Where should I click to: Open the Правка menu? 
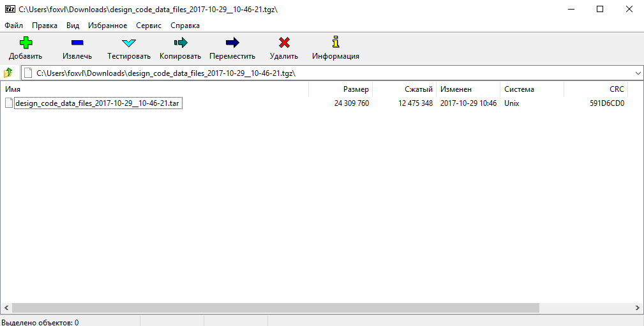pyautogui.click(x=45, y=26)
